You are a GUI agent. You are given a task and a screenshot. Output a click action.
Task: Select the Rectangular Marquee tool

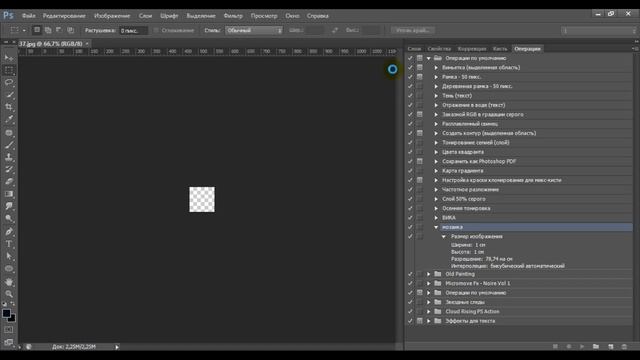pyautogui.click(x=9, y=70)
